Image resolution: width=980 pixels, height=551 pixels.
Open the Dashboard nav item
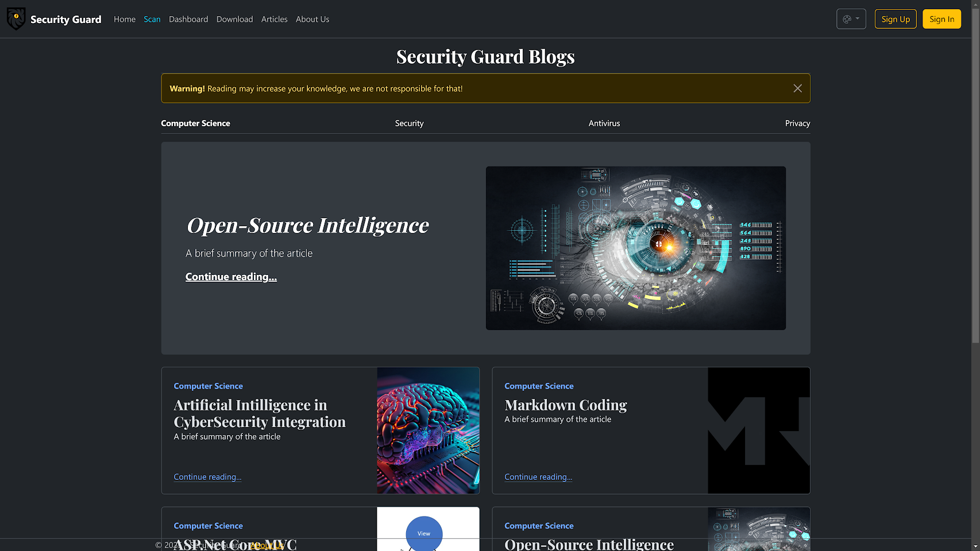click(188, 19)
